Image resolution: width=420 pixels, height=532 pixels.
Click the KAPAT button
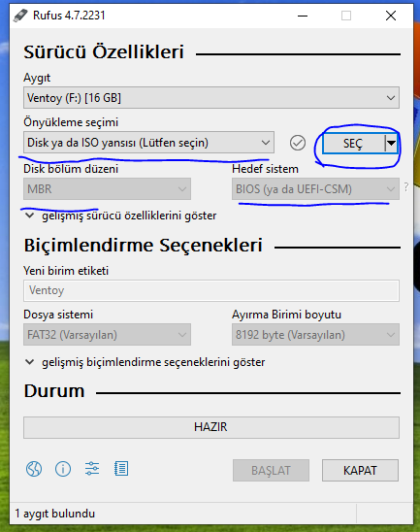[360, 471]
